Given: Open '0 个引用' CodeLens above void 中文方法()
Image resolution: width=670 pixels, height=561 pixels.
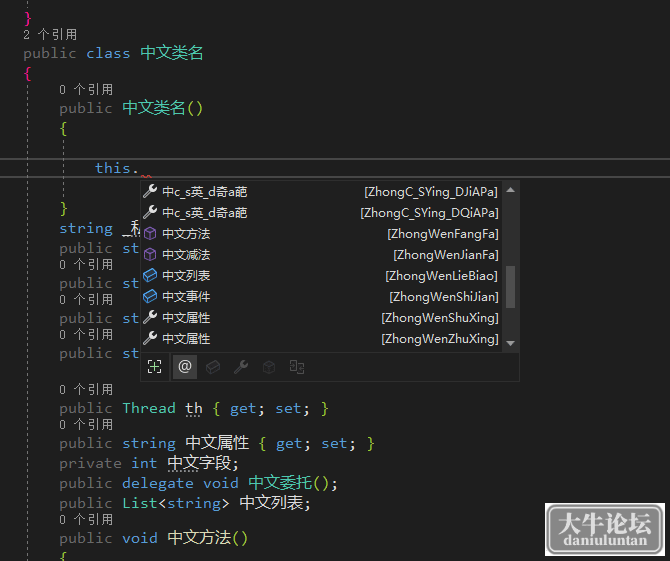Looking at the screenshot, I should 86,519.
